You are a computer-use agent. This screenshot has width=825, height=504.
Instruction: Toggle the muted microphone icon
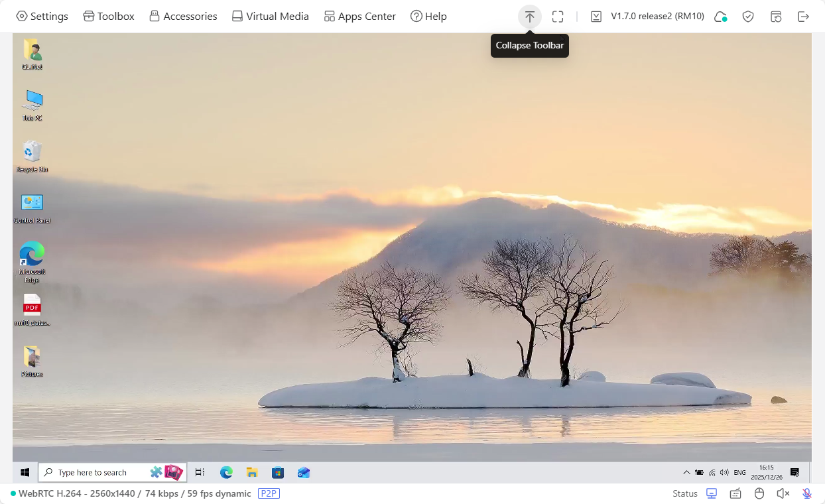coord(807,493)
